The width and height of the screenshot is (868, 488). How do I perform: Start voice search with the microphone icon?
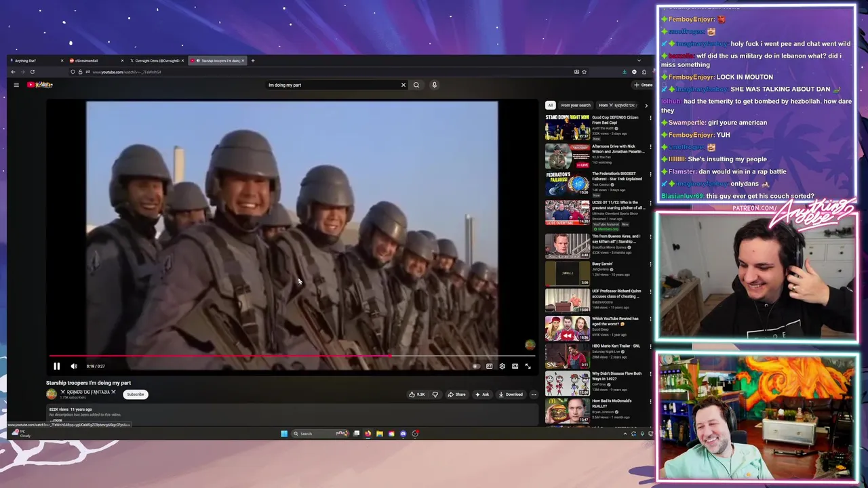pos(434,85)
